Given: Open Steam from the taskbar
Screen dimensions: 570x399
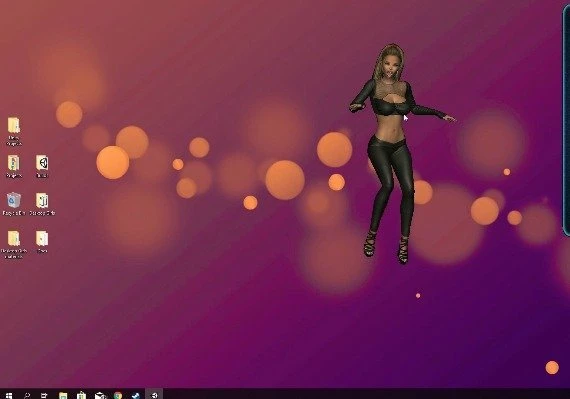Looking at the screenshot, I should [136, 395].
